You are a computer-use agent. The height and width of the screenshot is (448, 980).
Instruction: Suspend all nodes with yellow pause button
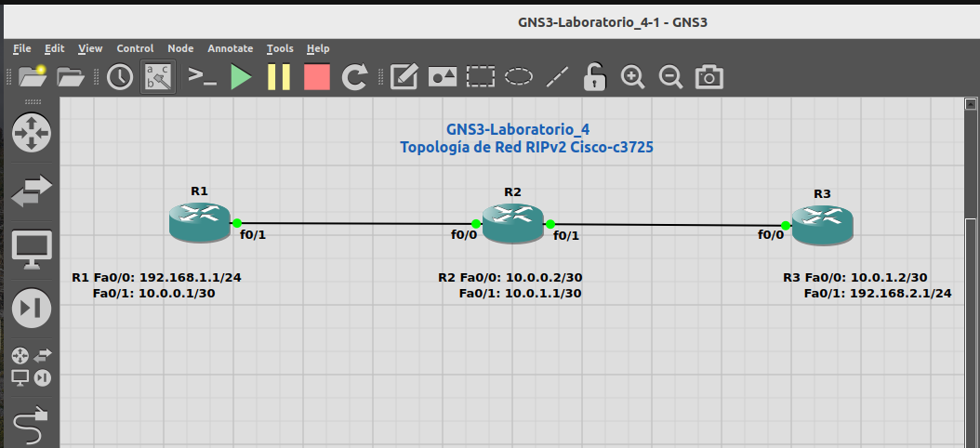coord(279,77)
